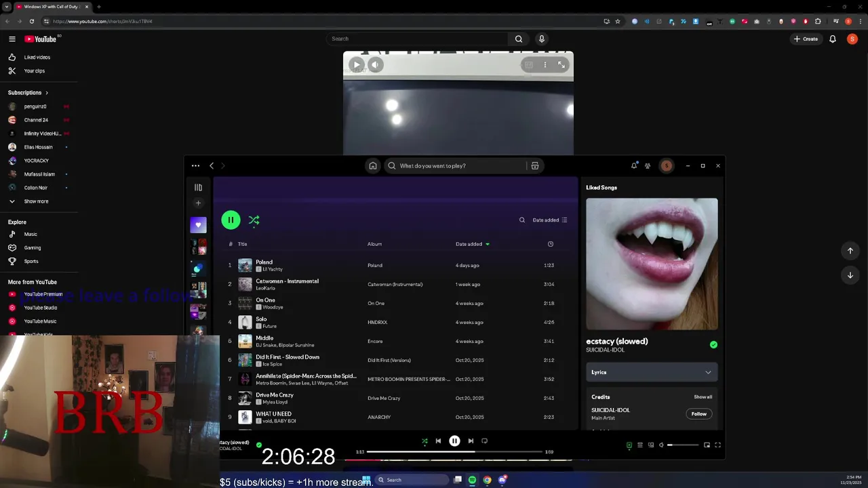Screen dimensions: 868x488
Task: Expand Subscriptions section chevron
Action: coord(47,93)
